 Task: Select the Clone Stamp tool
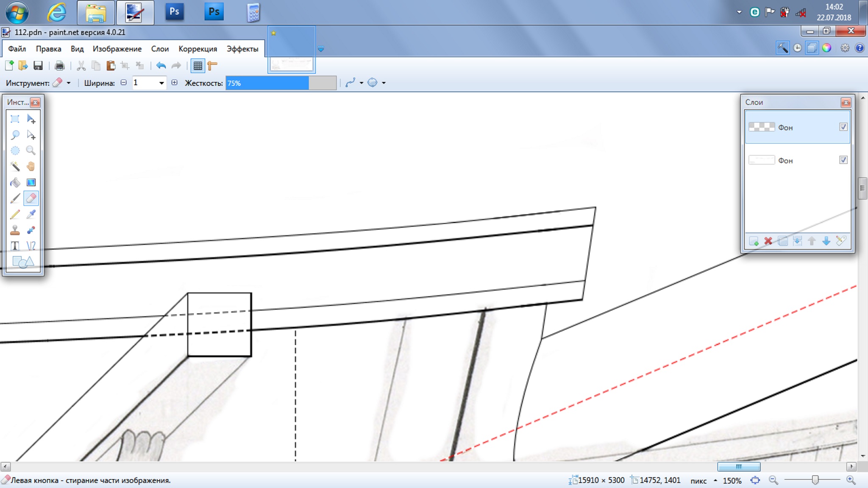[x=15, y=230]
